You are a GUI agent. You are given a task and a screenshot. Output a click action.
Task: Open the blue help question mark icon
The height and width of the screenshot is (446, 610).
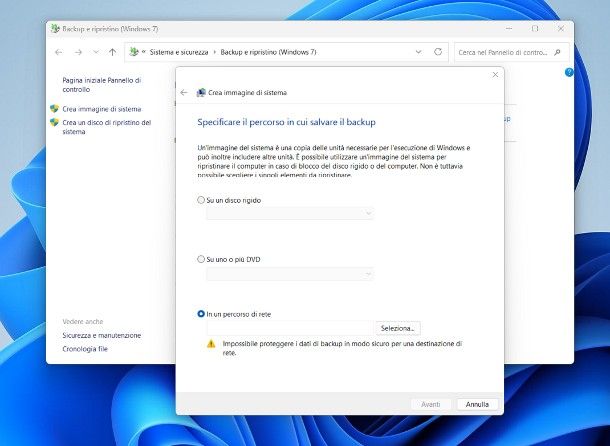569,72
